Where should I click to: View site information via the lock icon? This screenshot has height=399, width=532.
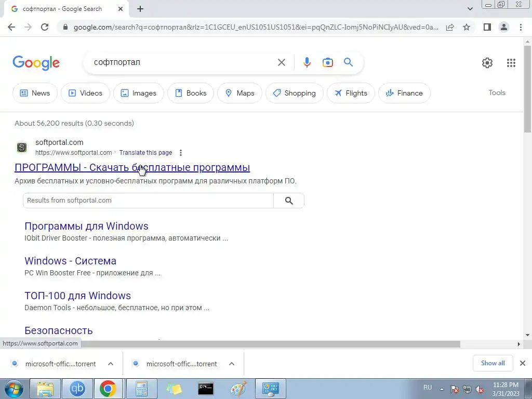(65, 27)
